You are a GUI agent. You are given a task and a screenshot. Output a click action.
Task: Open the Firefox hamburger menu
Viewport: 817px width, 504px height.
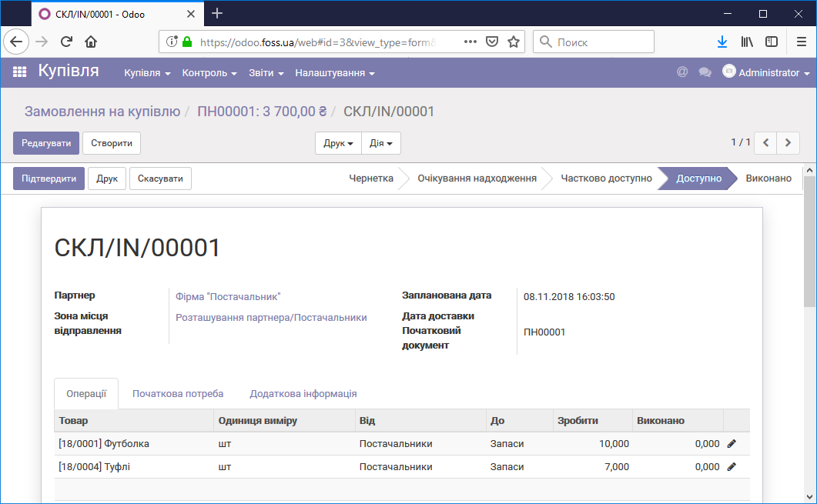[x=802, y=42]
